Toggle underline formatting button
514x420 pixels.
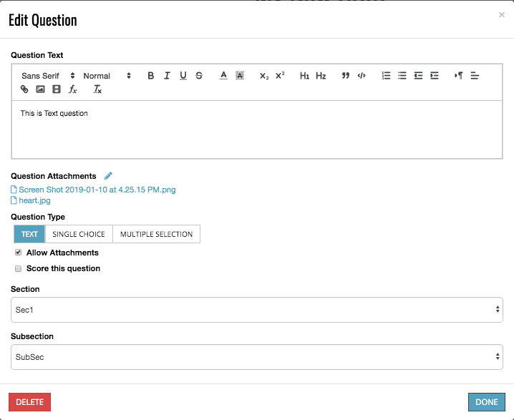pos(183,76)
